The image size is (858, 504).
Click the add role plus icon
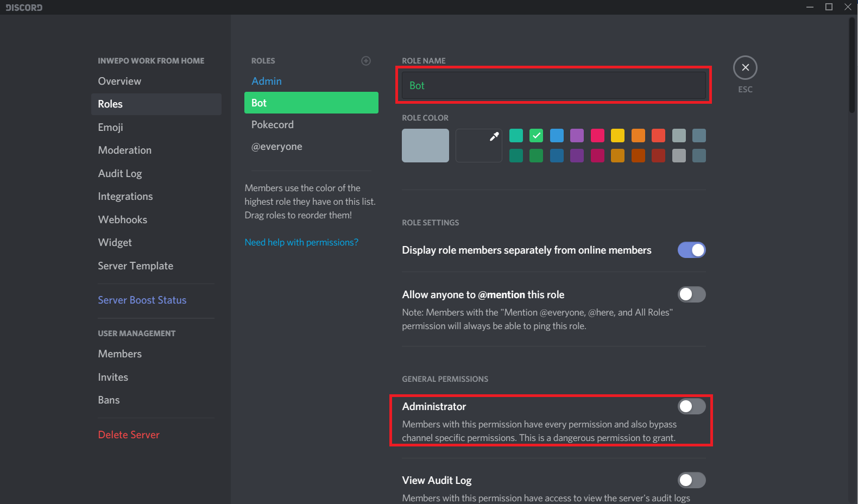click(x=366, y=61)
